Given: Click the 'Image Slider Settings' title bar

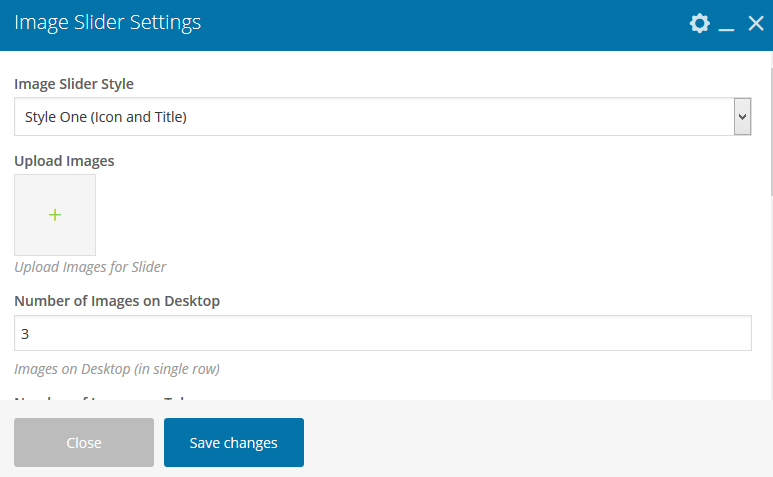Looking at the screenshot, I should click(108, 23).
